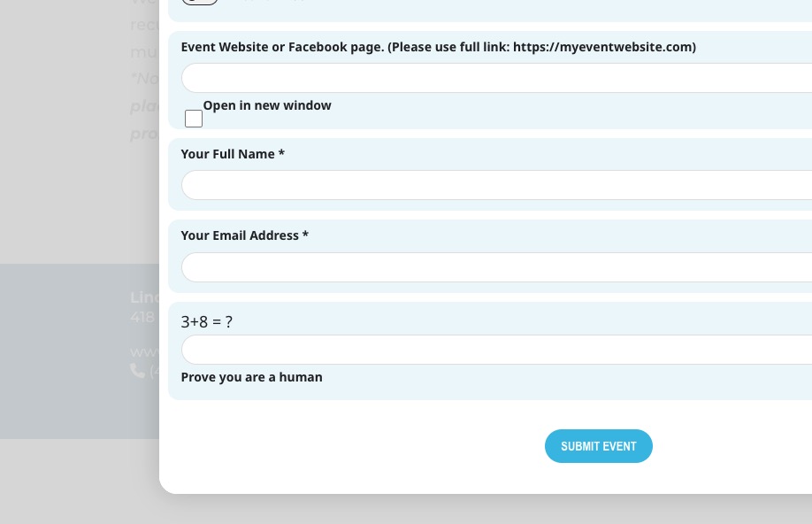Click the phone icon in the dimmed footer
The image size is (812, 524).
pos(137,371)
